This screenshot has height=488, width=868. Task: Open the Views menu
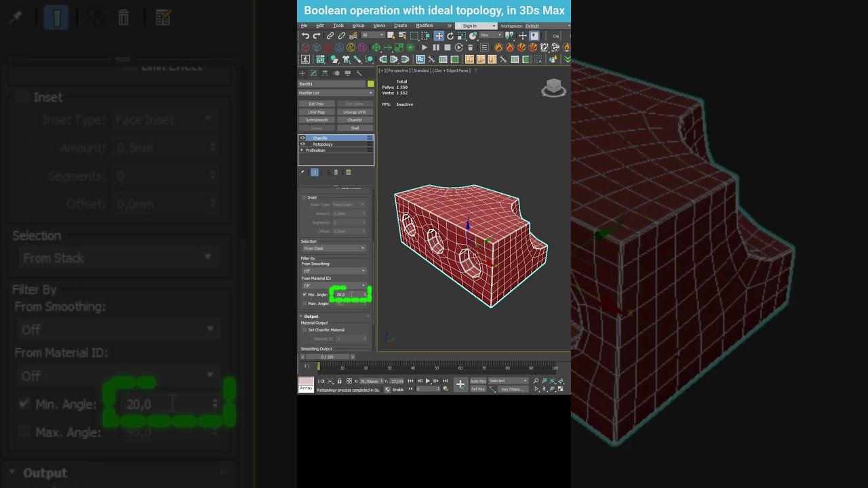[x=379, y=26]
